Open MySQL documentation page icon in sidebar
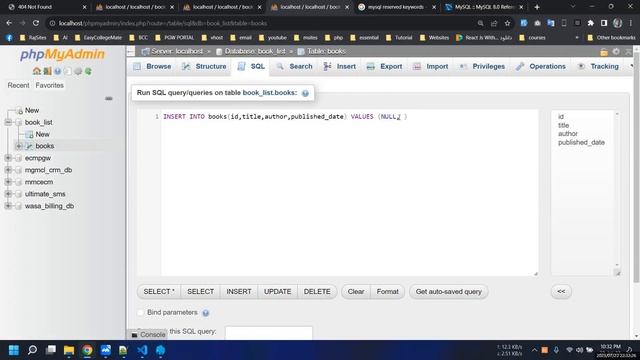This screenshot has height=360, width=640. tap(68, 71)
